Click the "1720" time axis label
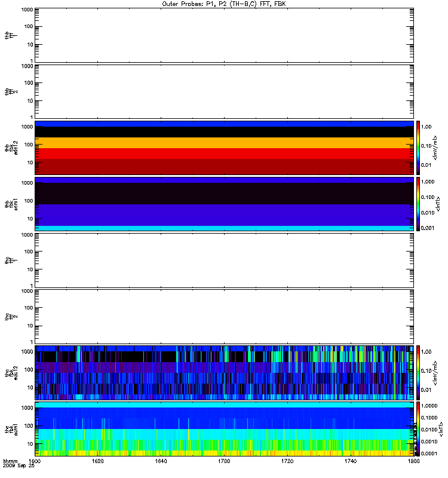The width and height of the screenshot is (448, 478). tap(287, 461)
